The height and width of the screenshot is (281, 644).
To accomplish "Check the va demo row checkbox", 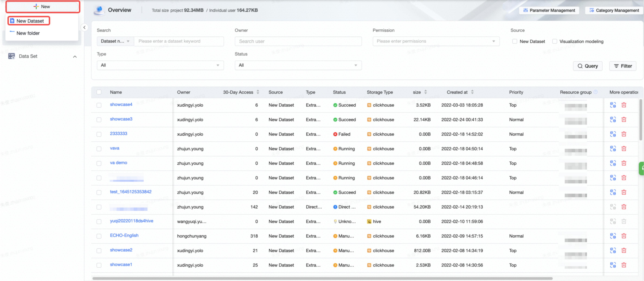I will click(99, 163).
